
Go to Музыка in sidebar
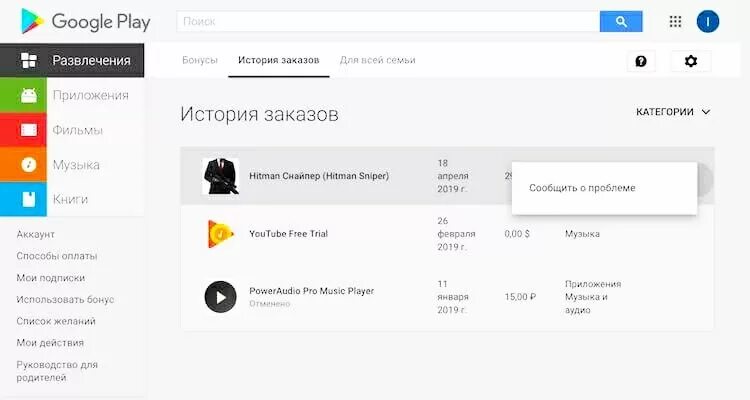(76, 165)
